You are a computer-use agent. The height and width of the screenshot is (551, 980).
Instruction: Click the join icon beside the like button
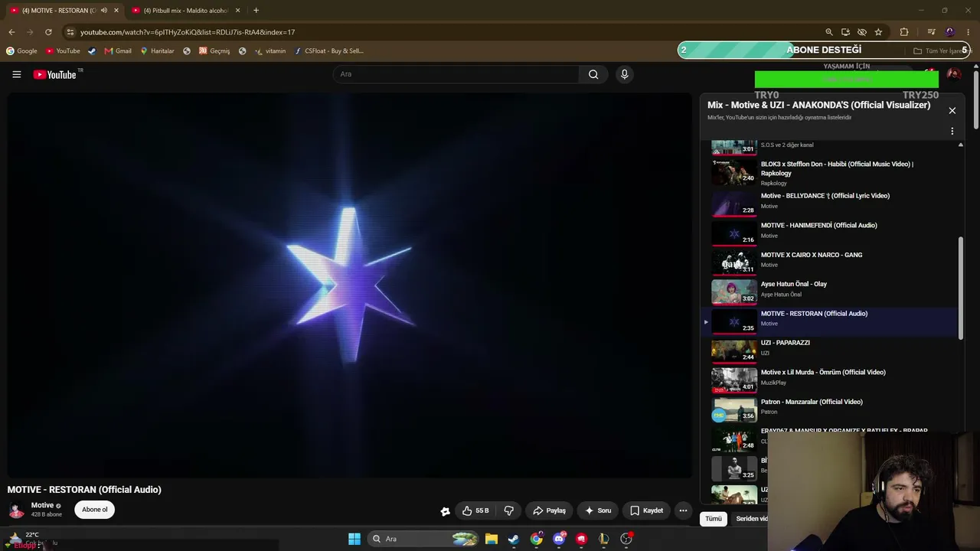445,511
